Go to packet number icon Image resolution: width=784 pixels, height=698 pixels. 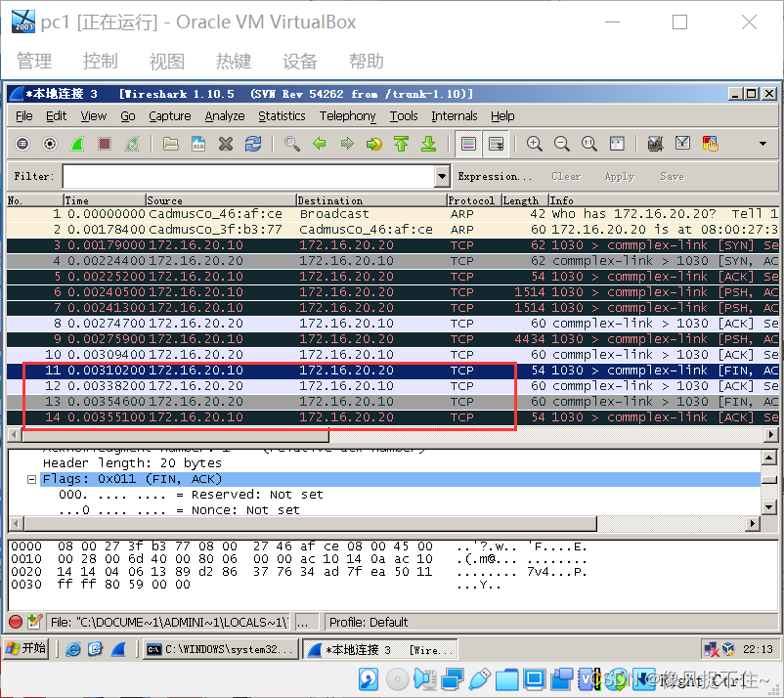374,144
